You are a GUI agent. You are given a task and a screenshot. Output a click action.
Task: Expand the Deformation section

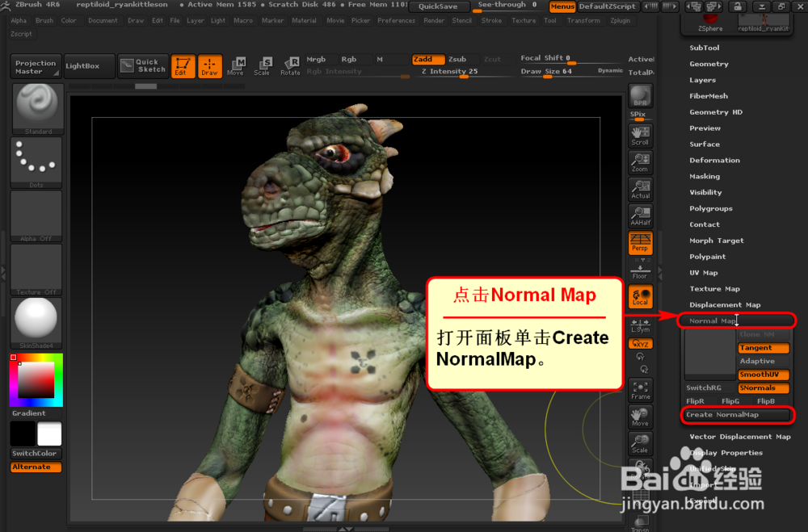click(715, 160)
